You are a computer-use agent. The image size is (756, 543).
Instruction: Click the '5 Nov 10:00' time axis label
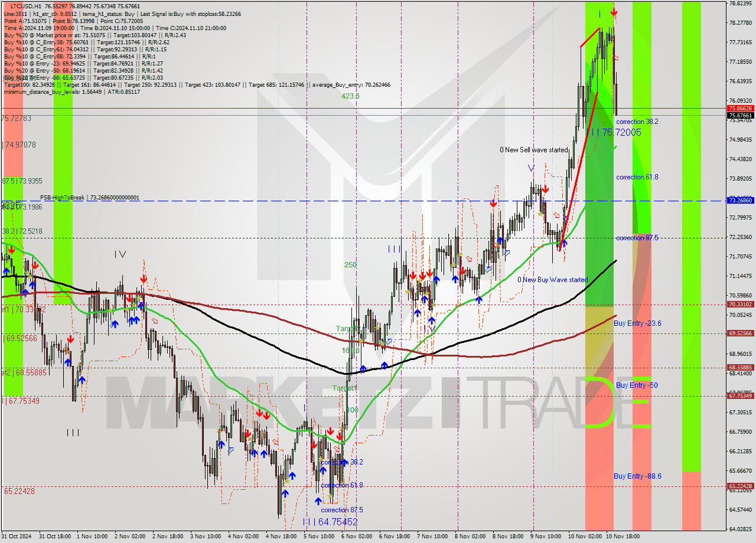(320, 537)
